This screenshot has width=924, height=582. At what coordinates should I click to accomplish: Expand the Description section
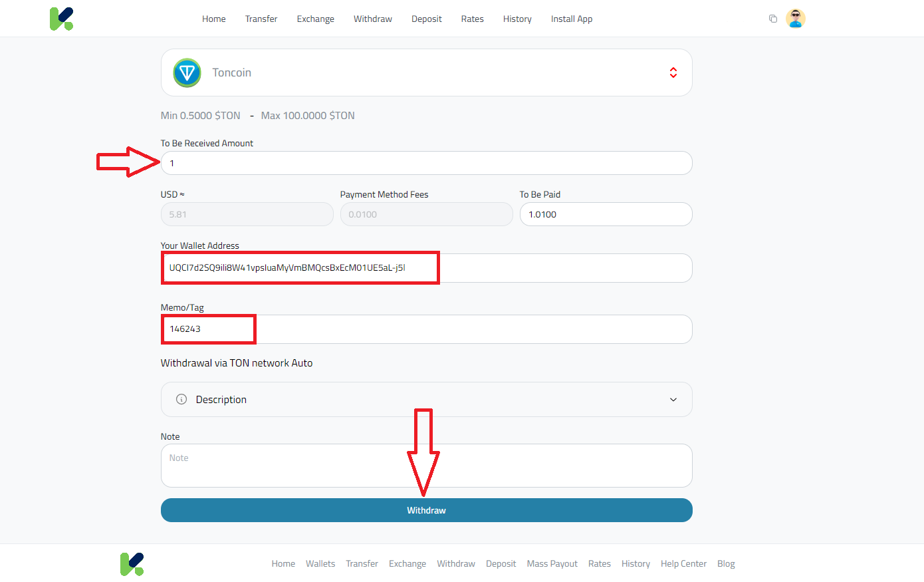[x=426, y=399]
